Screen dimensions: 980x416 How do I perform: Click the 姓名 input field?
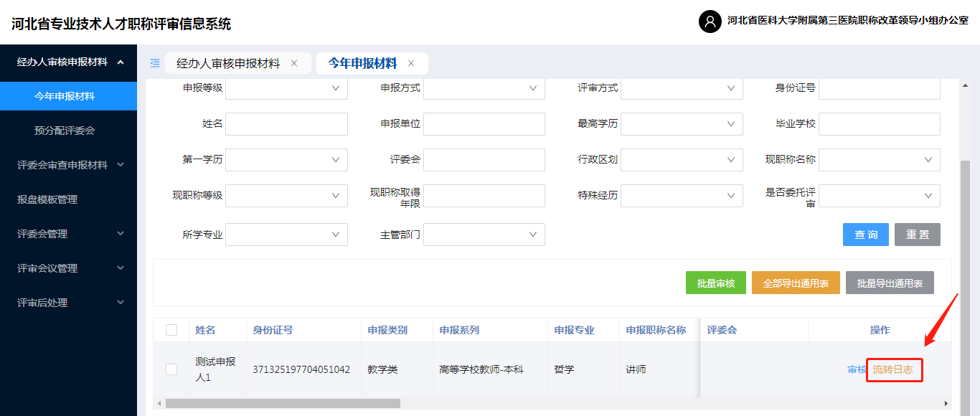pos(286,124)
